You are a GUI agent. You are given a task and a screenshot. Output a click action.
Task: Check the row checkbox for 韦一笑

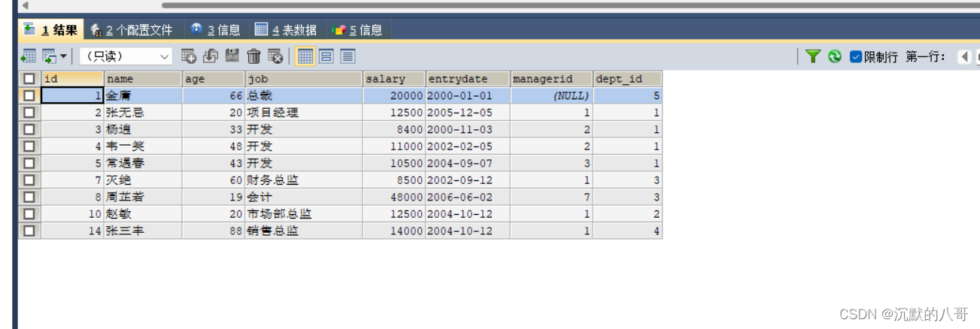(x=29, y=146)
